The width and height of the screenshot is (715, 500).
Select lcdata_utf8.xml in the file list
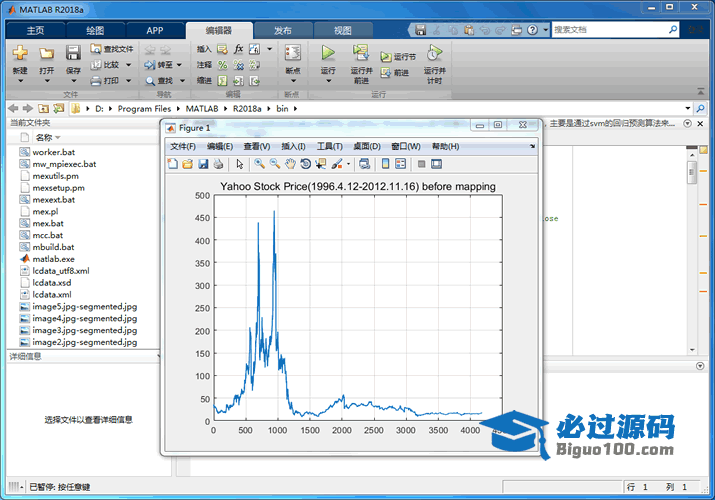click(x=61, y=271)
